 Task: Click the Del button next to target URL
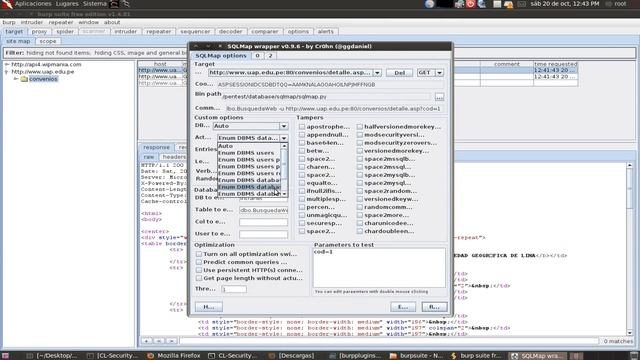tap(399, 73)
